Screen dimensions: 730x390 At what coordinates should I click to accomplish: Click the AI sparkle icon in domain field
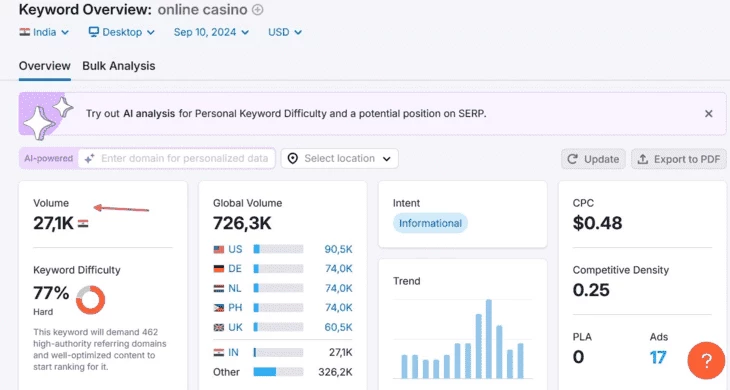(x=89, y=159)
